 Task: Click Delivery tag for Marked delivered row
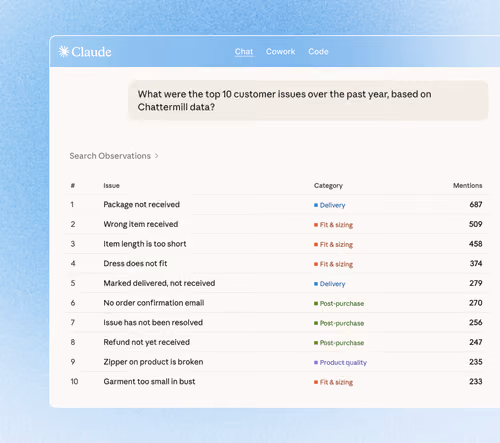pos(330,284)
